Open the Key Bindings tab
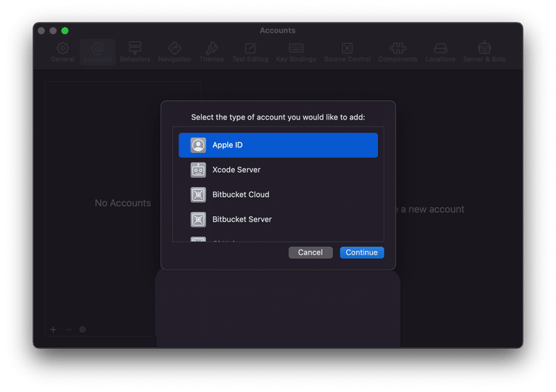556x392 pixels. [x=296, y=52]
